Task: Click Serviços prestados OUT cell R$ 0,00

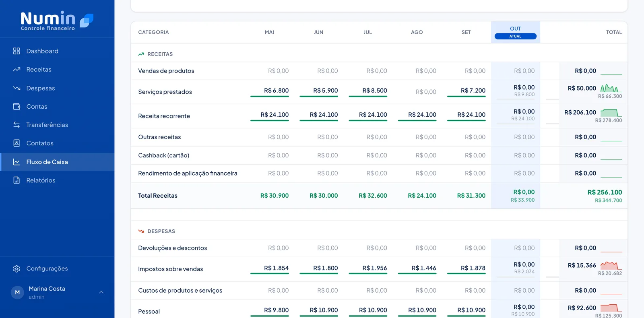Action: pyautogui.click(x=524, y=87)
